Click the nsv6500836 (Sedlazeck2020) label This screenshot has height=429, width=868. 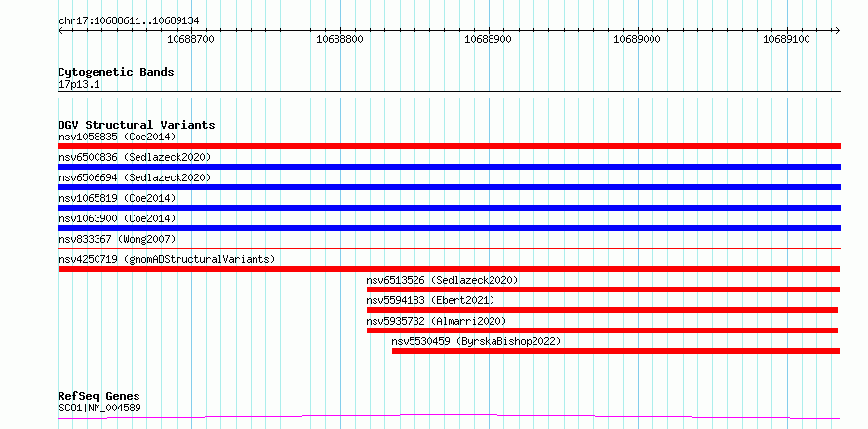pos(135,157)
